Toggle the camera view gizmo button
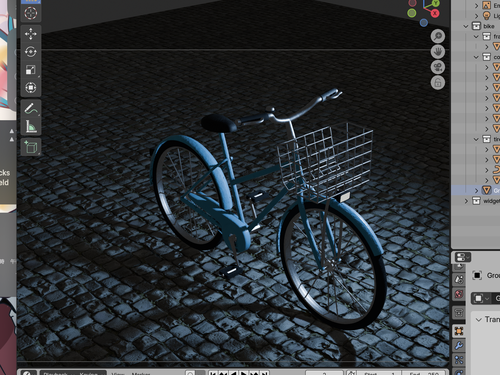Viewport: 500px width, 375px height. (x=438, y=67)
